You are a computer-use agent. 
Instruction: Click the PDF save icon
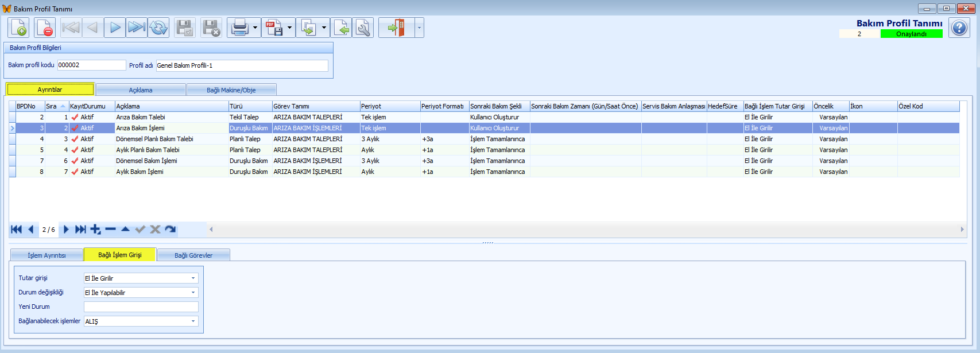pyautogui.click(x=274, y=28)
